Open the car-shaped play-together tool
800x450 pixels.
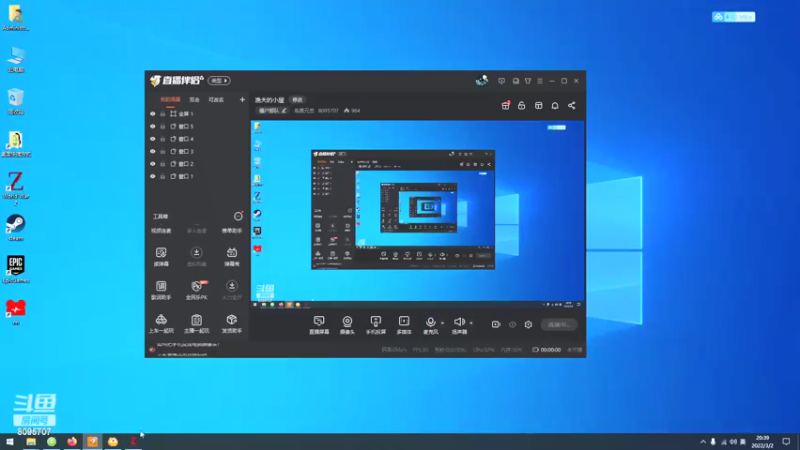161,323
